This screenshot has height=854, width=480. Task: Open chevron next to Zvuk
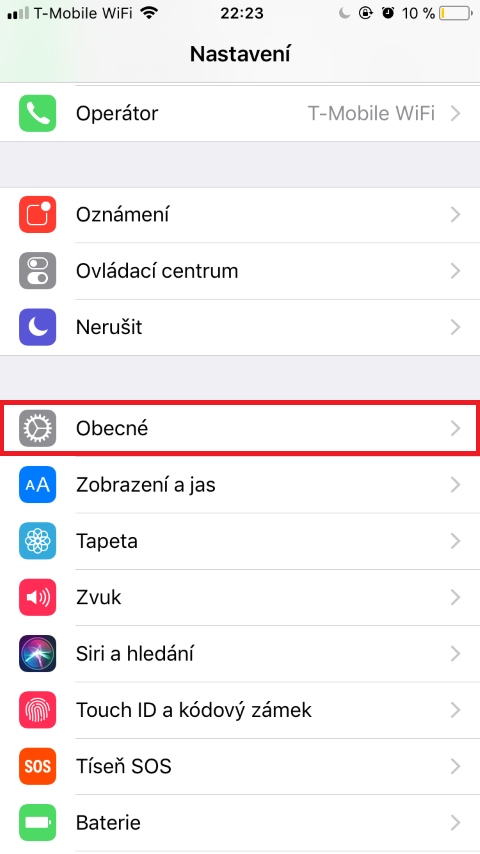pos(456,597)
